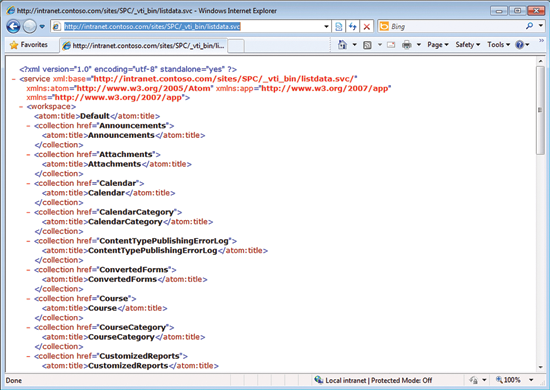Click the scroll up arrow
This screenshot has height=390, width=550.
tap(541, 61)
